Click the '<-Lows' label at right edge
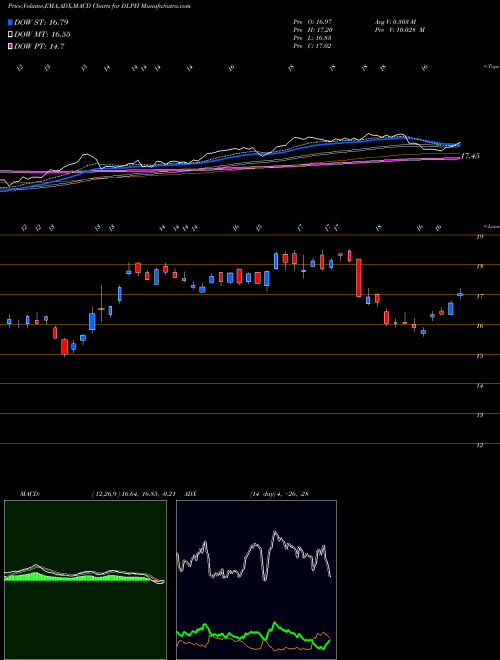Image resolution: width=500 pixels, height=660 pixels. 491,226
